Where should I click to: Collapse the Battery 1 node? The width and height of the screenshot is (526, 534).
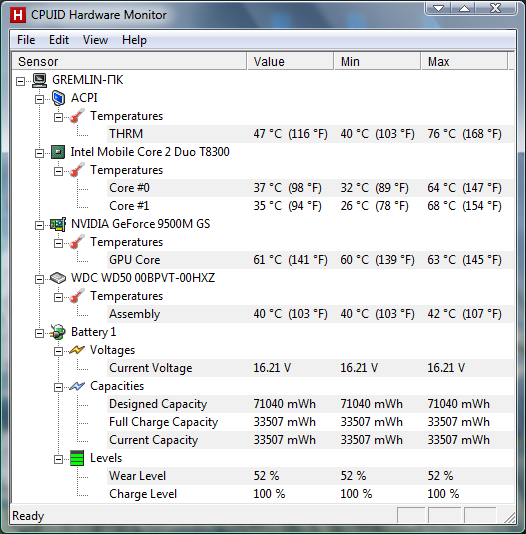coord(39,333)
